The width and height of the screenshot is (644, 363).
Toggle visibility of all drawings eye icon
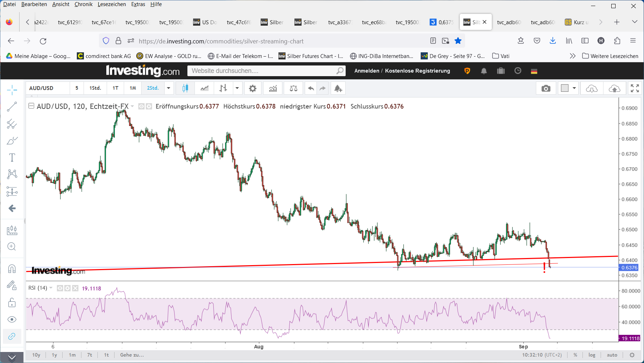[x=12, y=319]
